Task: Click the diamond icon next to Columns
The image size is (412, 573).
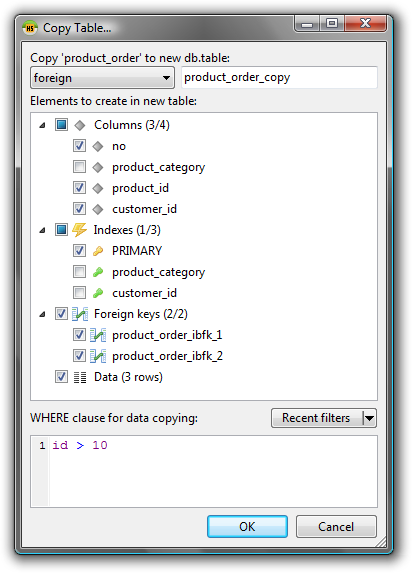Action: pos(80,125)
